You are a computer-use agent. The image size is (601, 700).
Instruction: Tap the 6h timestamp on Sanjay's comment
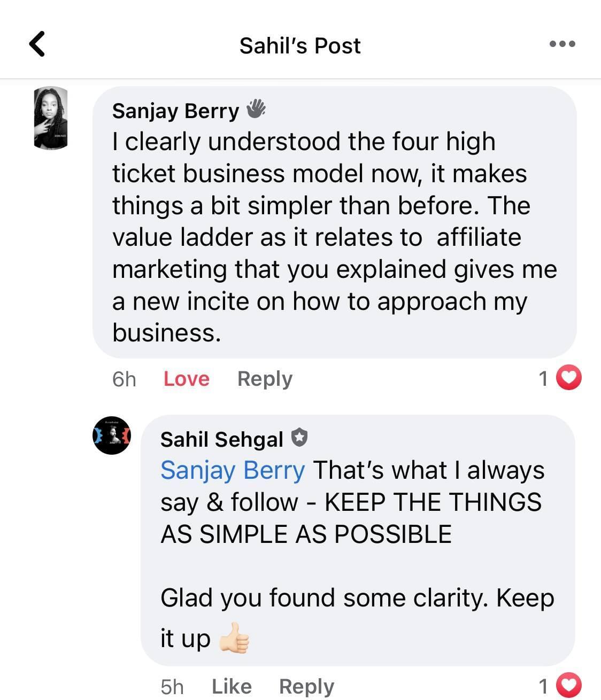(x=124, y=379)
